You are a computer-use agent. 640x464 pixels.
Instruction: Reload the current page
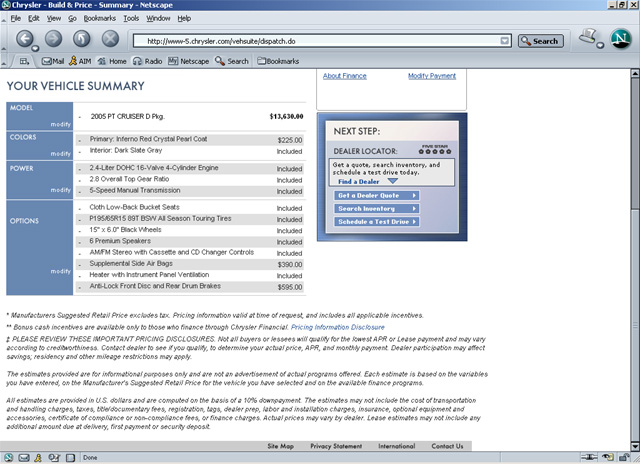click(x=82, y=40)
